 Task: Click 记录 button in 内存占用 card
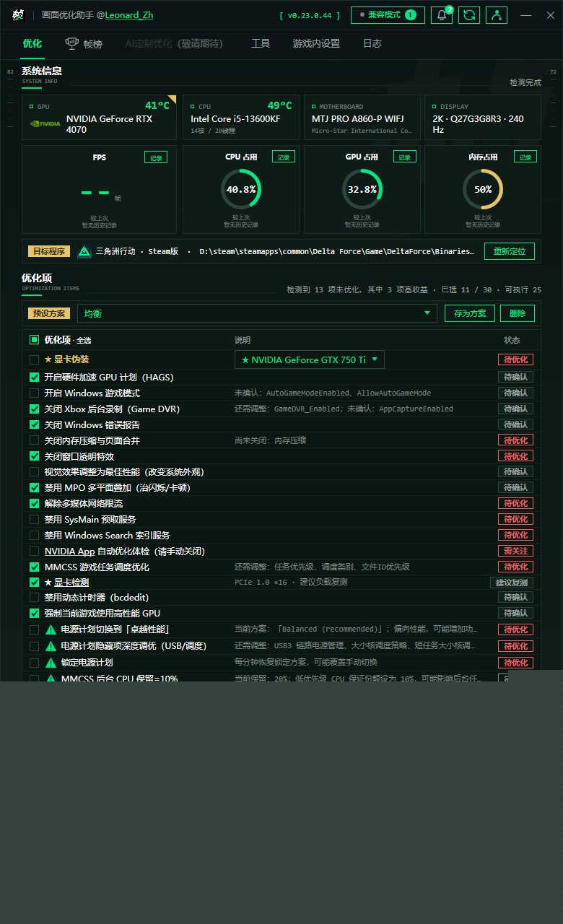525,157
